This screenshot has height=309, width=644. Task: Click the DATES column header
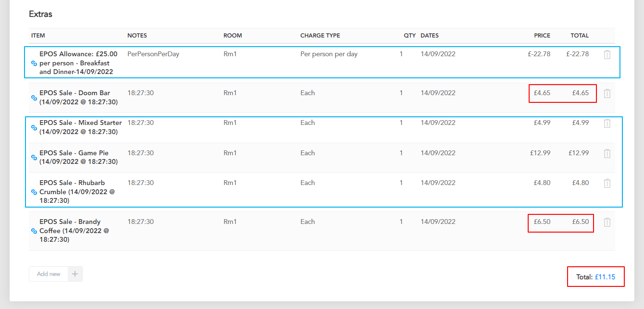point(430,36)
